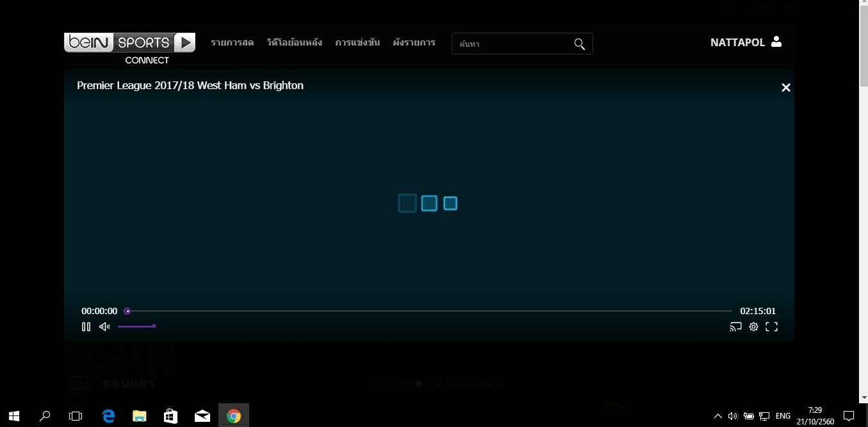868x427 pixels.
Task: Open the รายการสด menu item
Action: click(232, 43)
